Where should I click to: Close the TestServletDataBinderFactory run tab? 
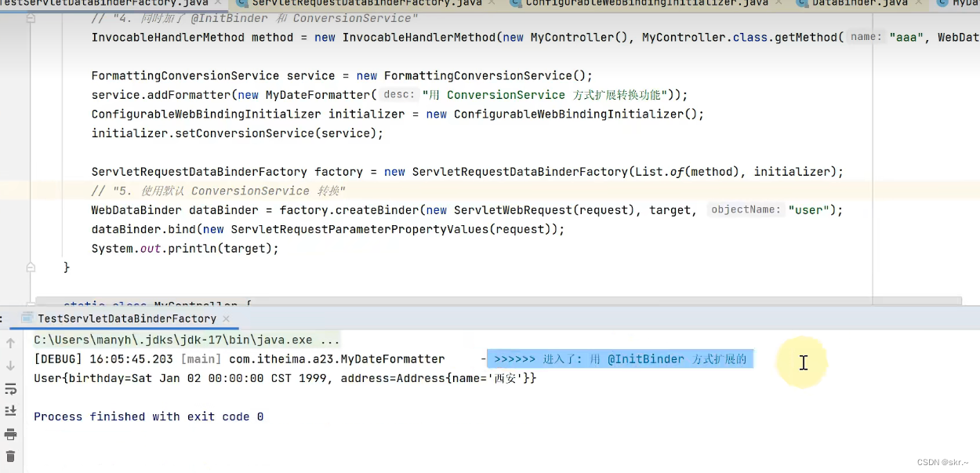tap(227, 318)
